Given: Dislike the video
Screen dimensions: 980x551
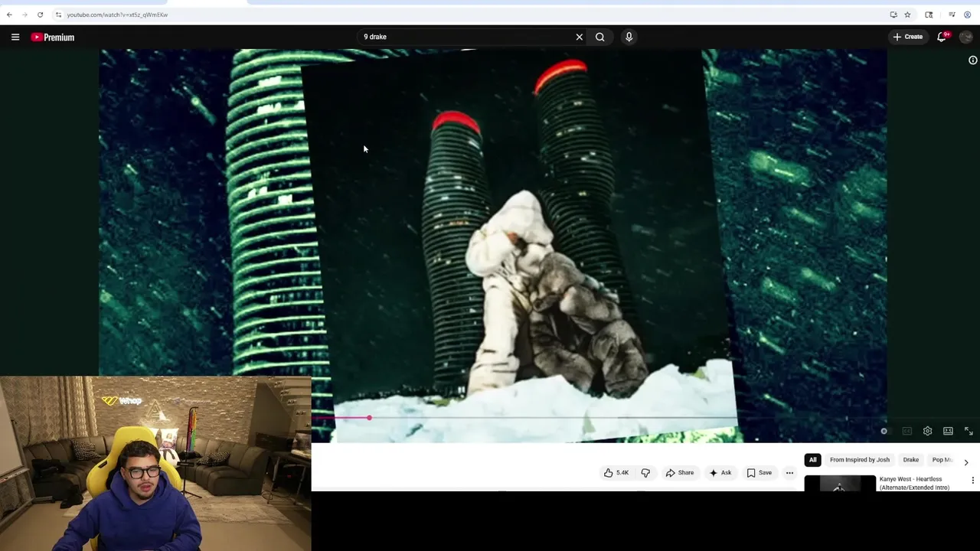Looking at the screenshot, I should [x=645, y=473].
